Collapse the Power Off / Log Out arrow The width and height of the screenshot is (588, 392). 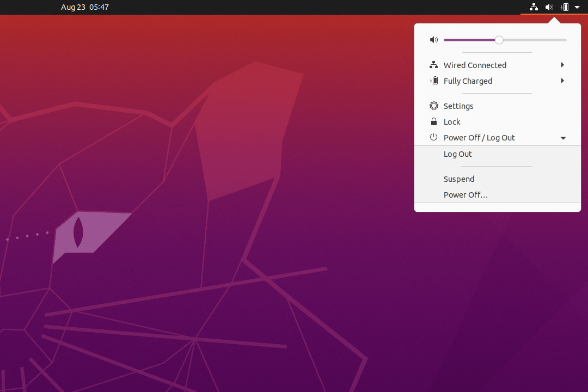(563, 138)
